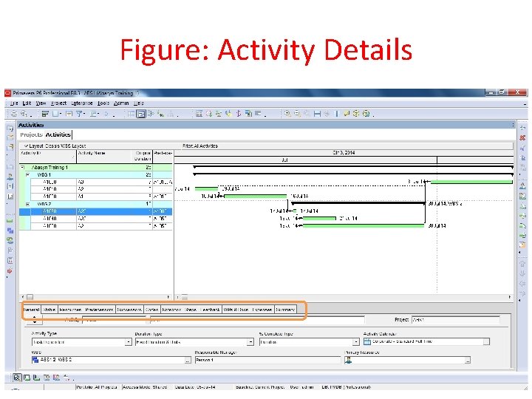Click the WBS field browse button
Image resolution: width=532 pixels, height=399 pixels.
(x=188, y=361)
